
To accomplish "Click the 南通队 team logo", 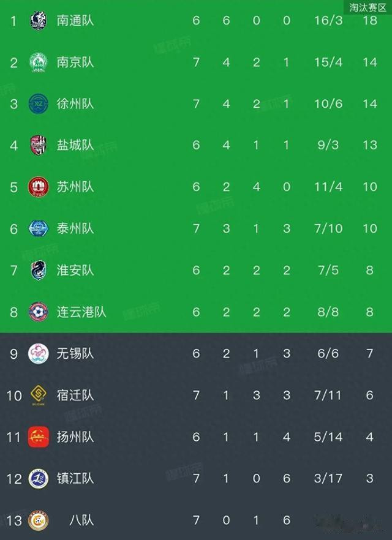I will point(38,21).
